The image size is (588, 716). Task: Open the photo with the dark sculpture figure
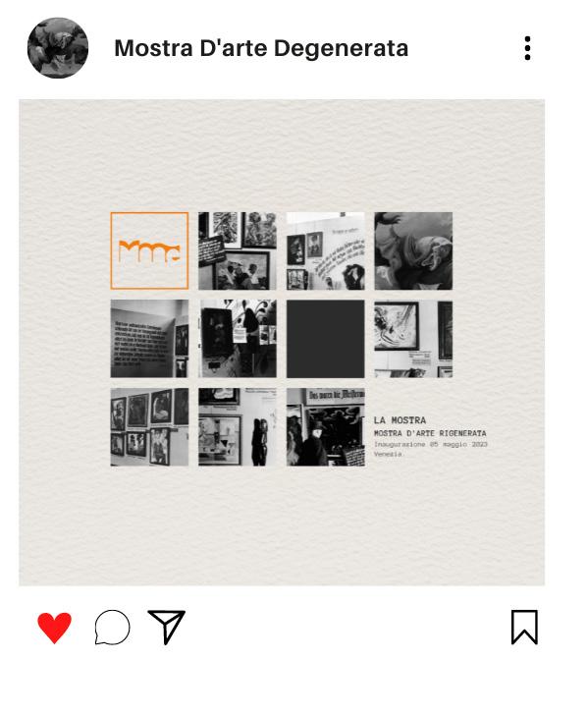(238, 427)
